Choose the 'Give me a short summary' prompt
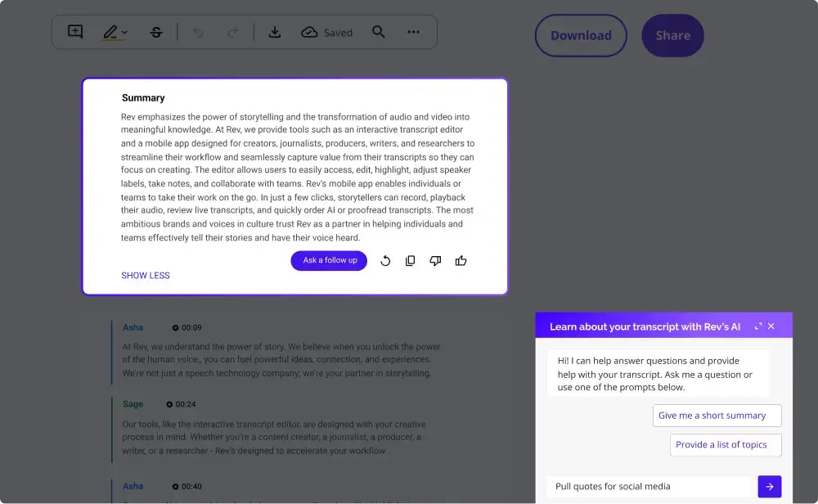Viewport: 818px width, 504px height. coord(717,416)
